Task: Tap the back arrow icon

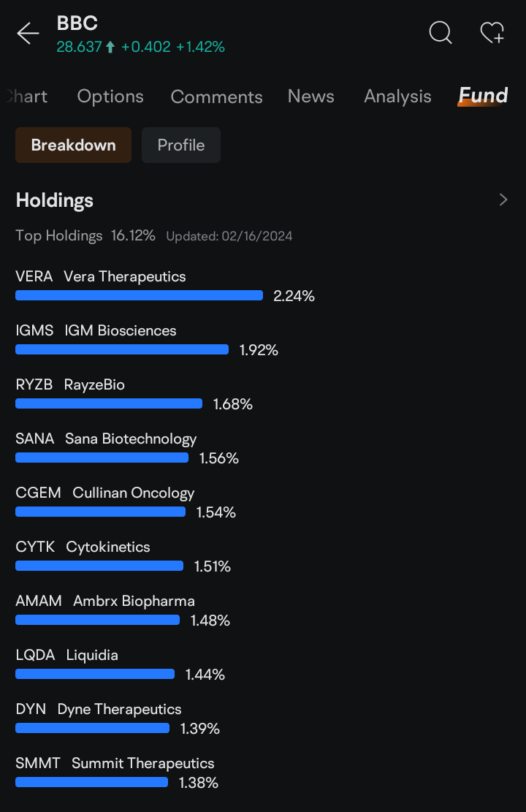Action: [x=28, y=34]
